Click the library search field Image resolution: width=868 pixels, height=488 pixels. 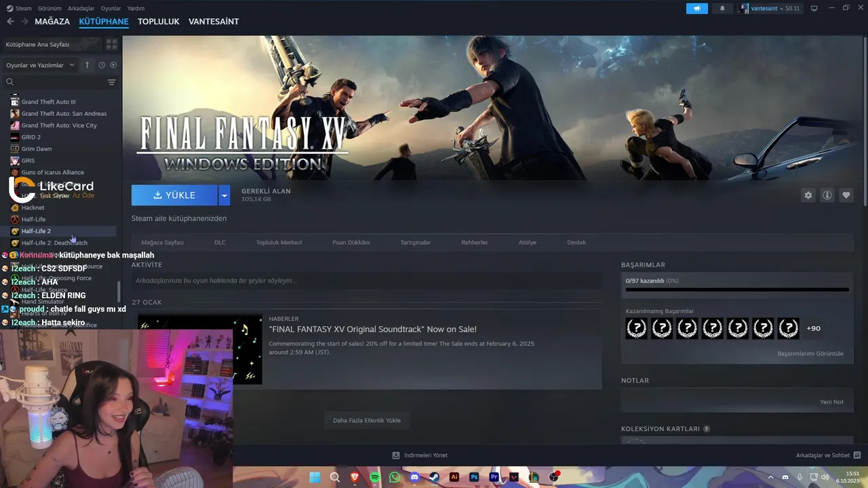[x=60, y=82]
